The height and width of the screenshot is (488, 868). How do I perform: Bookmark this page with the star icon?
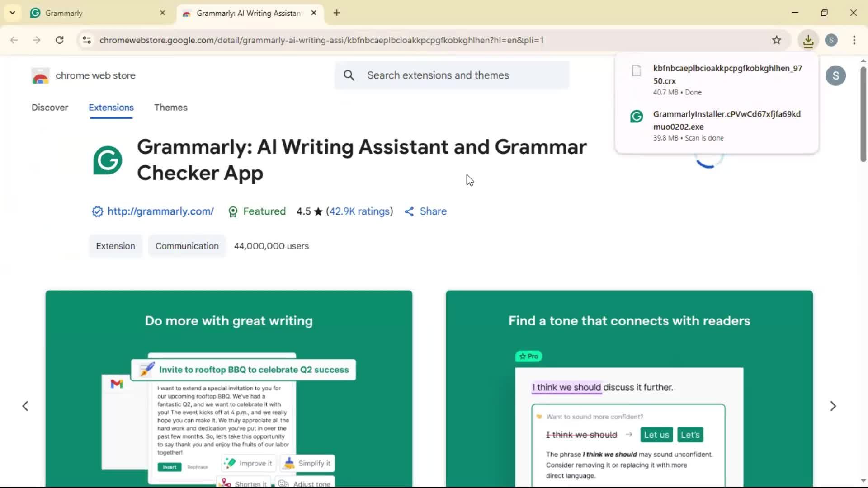[776, 40]
